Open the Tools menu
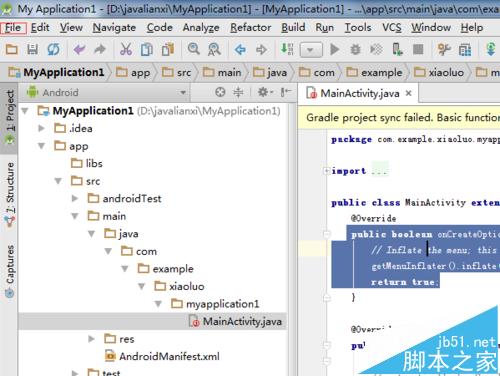500x376 pixels. [358, 27]
